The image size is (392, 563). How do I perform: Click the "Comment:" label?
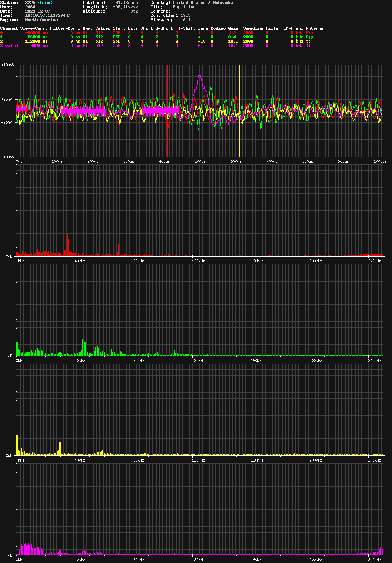pos(160,11)
